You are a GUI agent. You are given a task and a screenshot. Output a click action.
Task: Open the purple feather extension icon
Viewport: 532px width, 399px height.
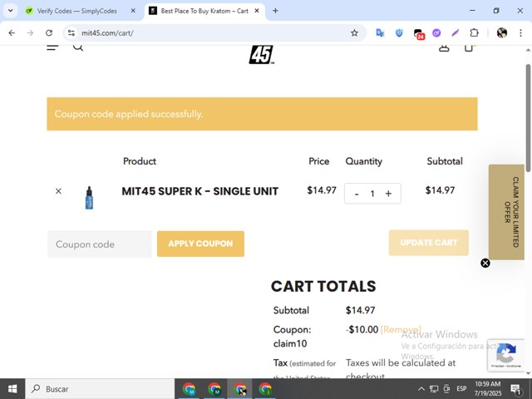click(456, 33)
